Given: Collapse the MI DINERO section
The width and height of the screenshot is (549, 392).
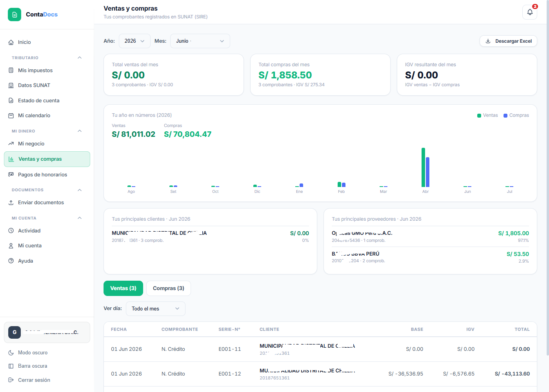Looking at the screenshot, I should 80,131.
